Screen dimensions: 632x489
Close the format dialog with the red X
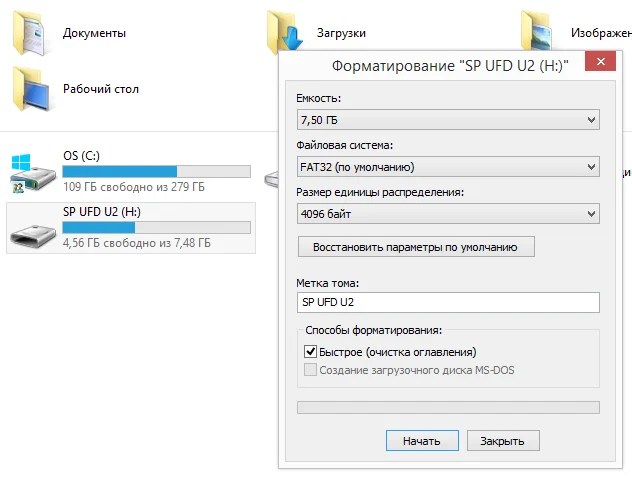pyautogui.click(x=601, y=61)
